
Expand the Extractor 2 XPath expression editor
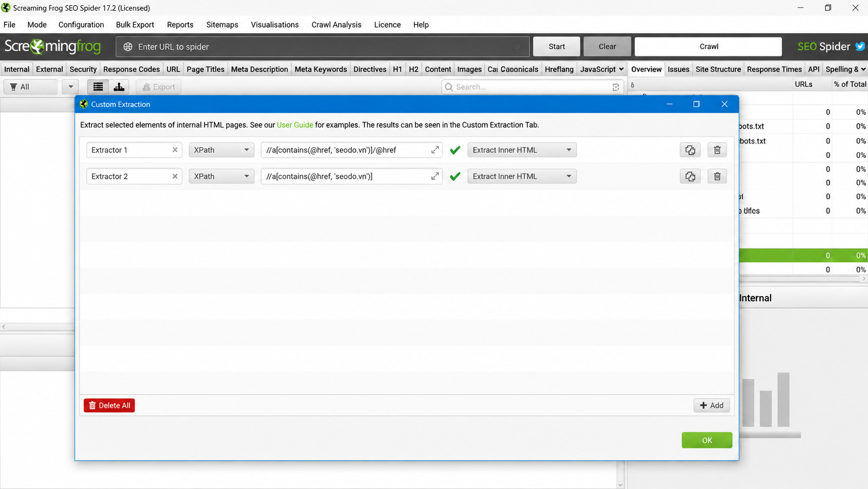pos(435,177)
